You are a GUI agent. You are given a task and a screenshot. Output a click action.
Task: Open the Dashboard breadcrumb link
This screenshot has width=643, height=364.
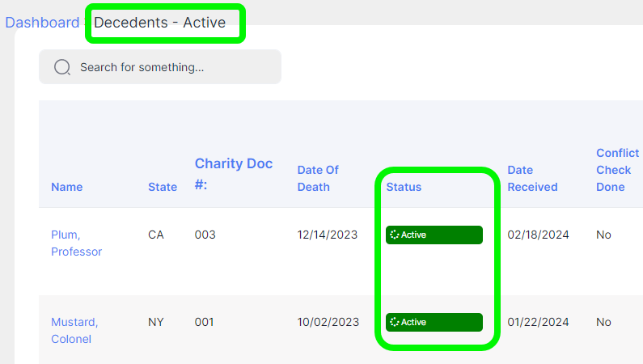coord(42,23)
